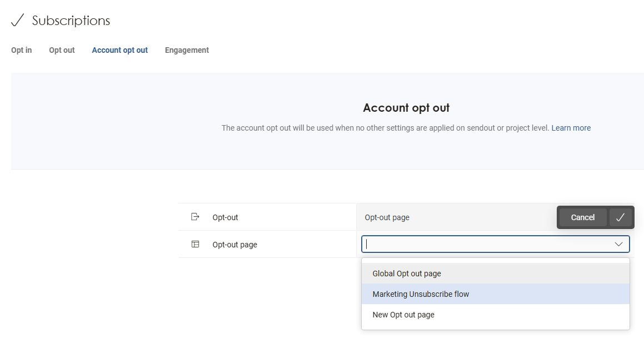Click the Subscriptions checkmark icon in header
644x343 pixels.
pos(18,21)
